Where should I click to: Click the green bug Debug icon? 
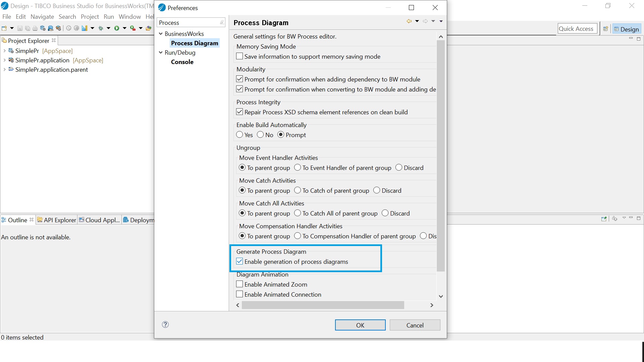pyautogui.click(x=101, y=28)
